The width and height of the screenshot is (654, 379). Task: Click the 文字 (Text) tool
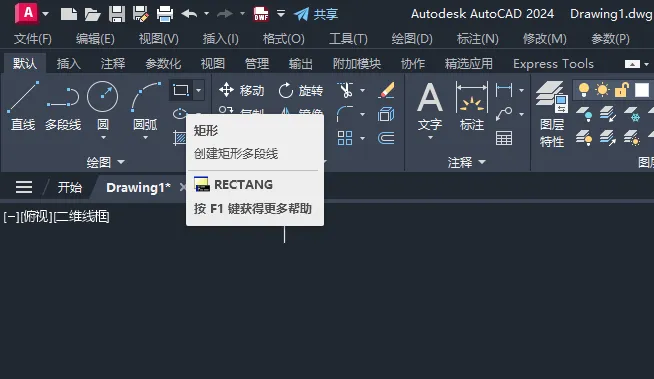(x=430, y=106)
